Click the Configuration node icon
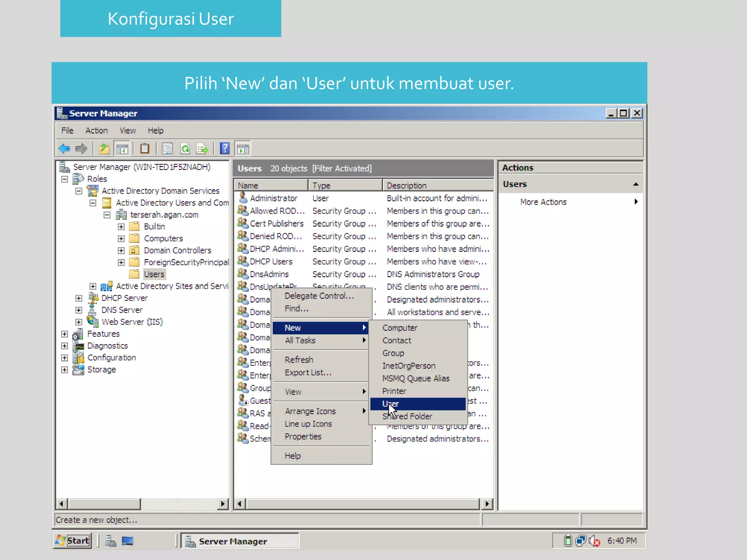 (79, 358)
